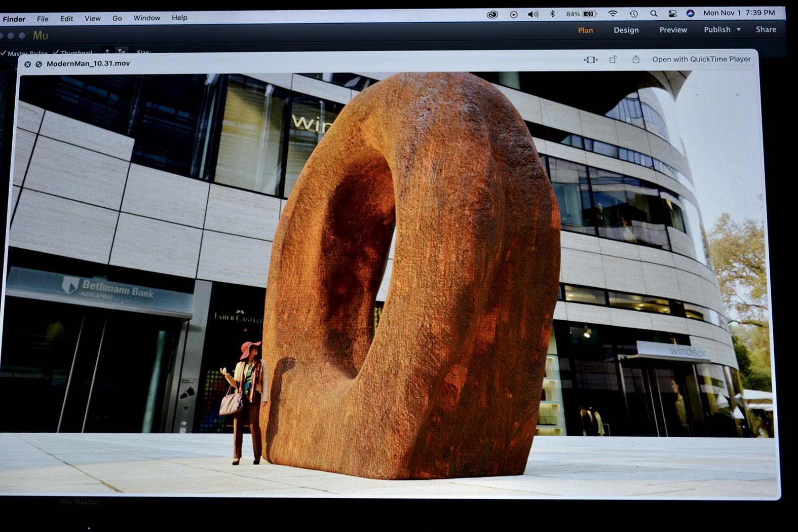
Task: Click the Share button in Muse
Action: tap(766, 29)
